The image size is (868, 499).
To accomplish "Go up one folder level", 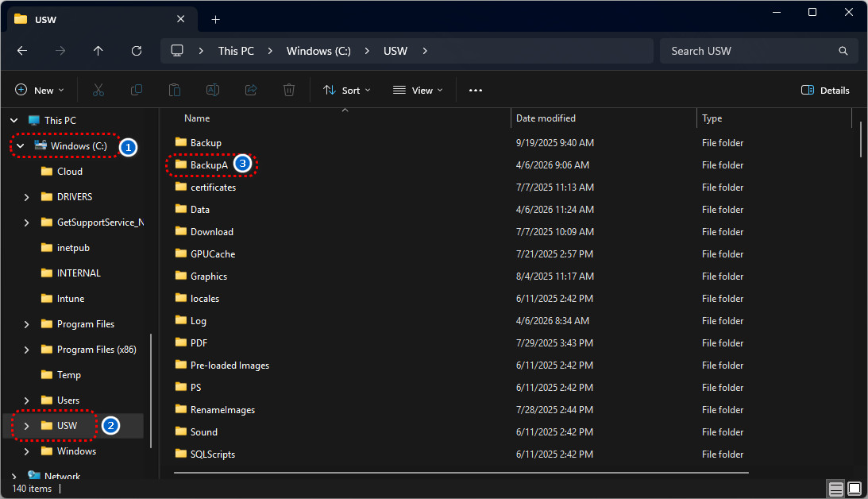I will pyautogui.click(x=98, y=51).
